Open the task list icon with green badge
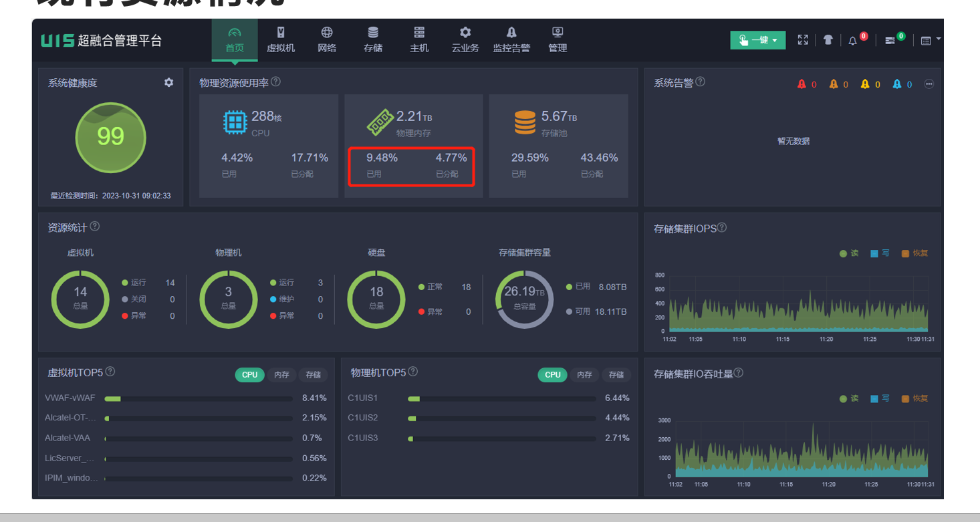The image size is (980, 522). 890,41
